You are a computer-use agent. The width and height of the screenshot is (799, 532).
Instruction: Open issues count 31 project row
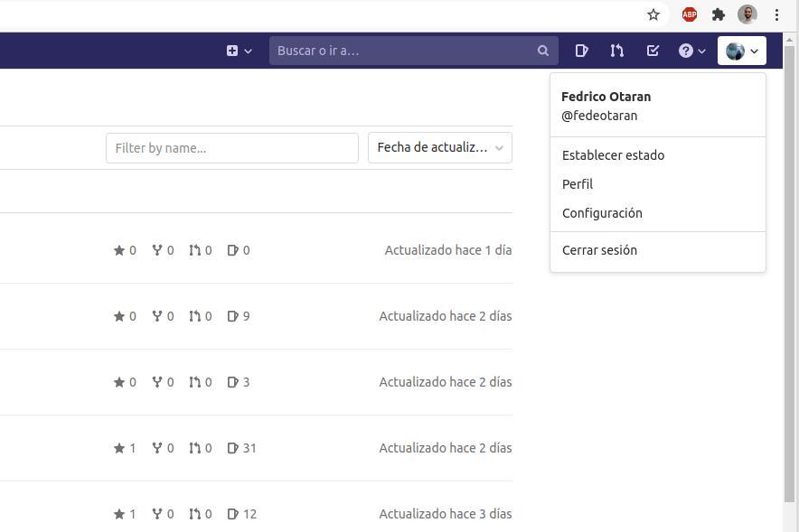(x=241, y=448)
